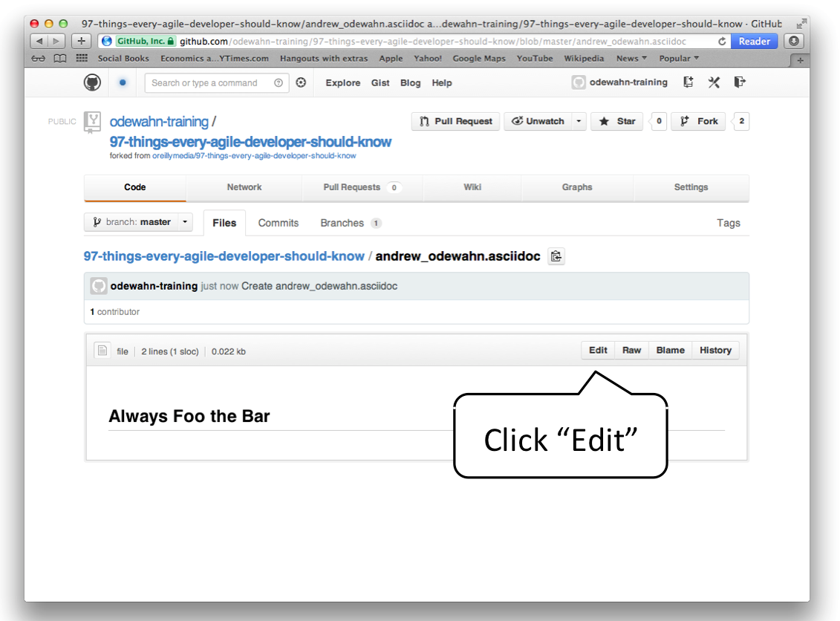The image size is (840, 621).
Task: Click the fork count 2
Action: click(741, 121)
